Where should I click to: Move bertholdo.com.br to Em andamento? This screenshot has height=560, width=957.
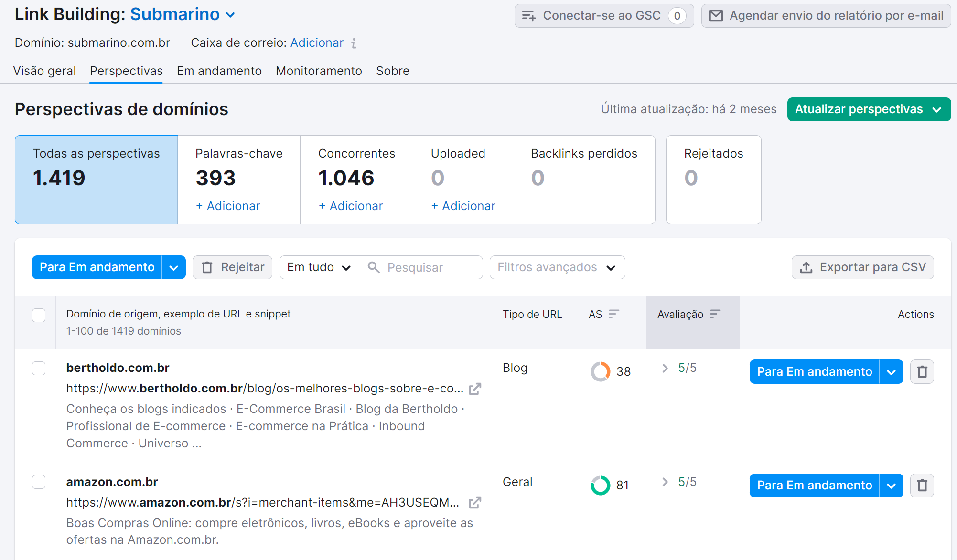815,371
